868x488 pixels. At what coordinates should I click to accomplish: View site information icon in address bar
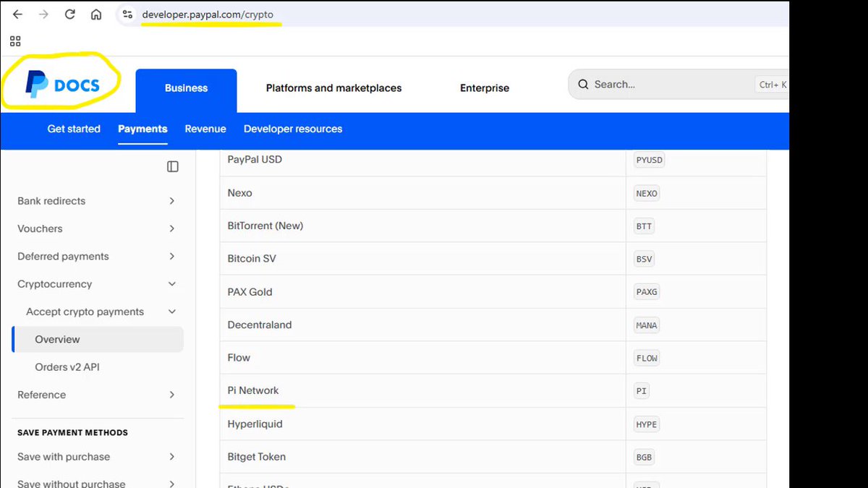127,14
